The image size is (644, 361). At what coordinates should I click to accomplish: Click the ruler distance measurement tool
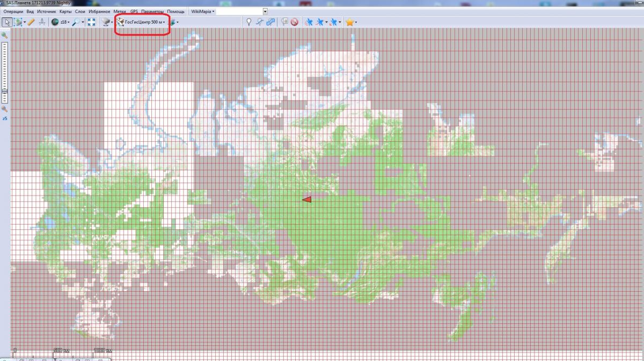[31, 22]
